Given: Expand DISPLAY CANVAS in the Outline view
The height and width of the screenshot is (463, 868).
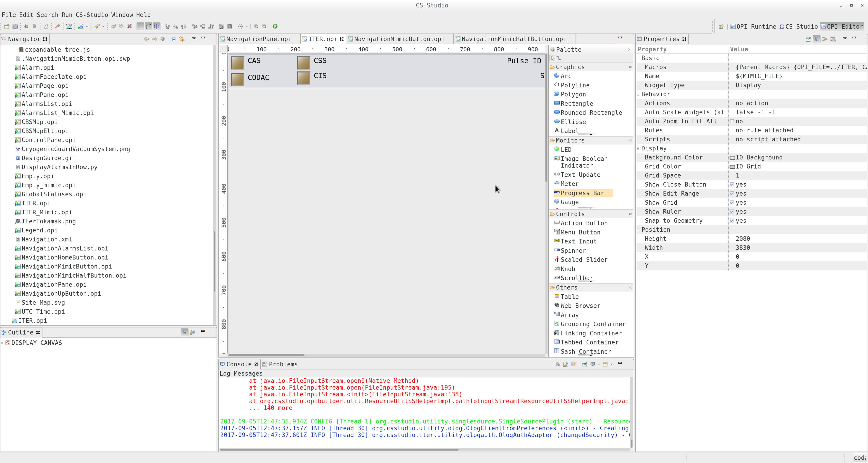Looking at the screenshot, I should click(3, 343).
